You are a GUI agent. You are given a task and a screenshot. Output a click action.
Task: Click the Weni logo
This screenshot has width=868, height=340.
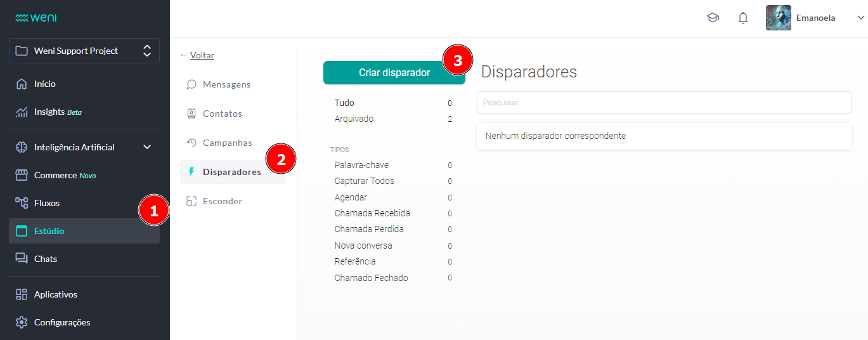pyautogui.click(x=36, y=18)
